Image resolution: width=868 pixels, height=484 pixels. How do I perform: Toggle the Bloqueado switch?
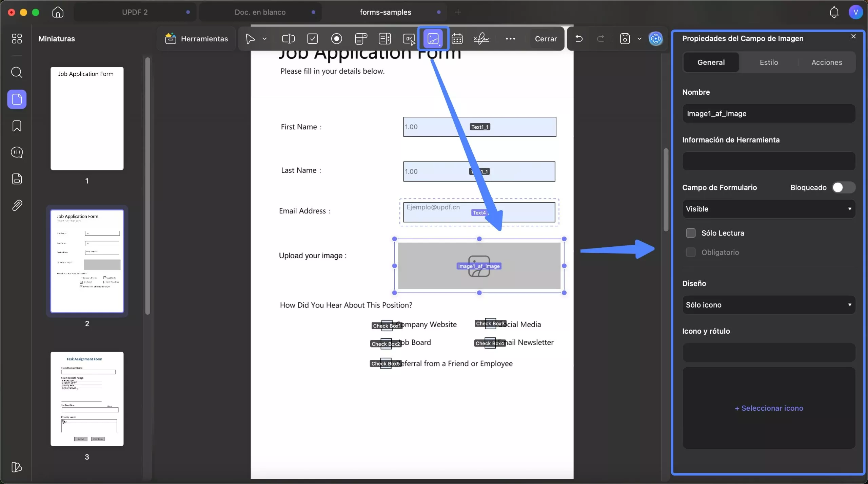pos(844,187)
